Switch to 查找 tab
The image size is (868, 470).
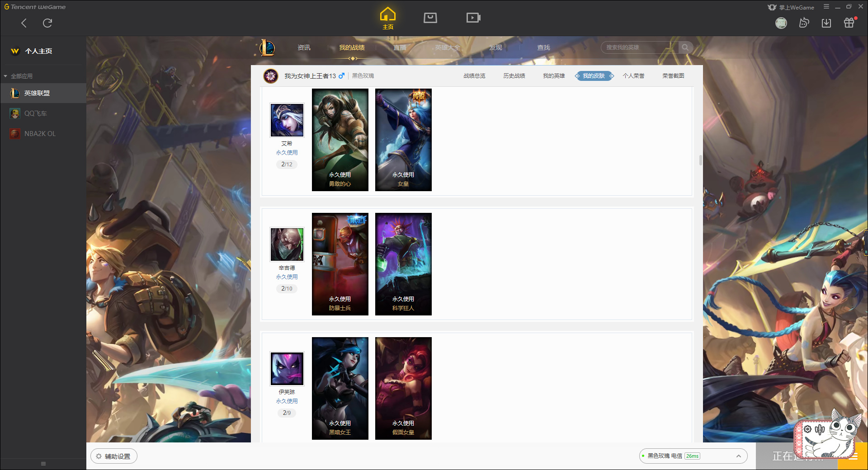coord(543,47)
